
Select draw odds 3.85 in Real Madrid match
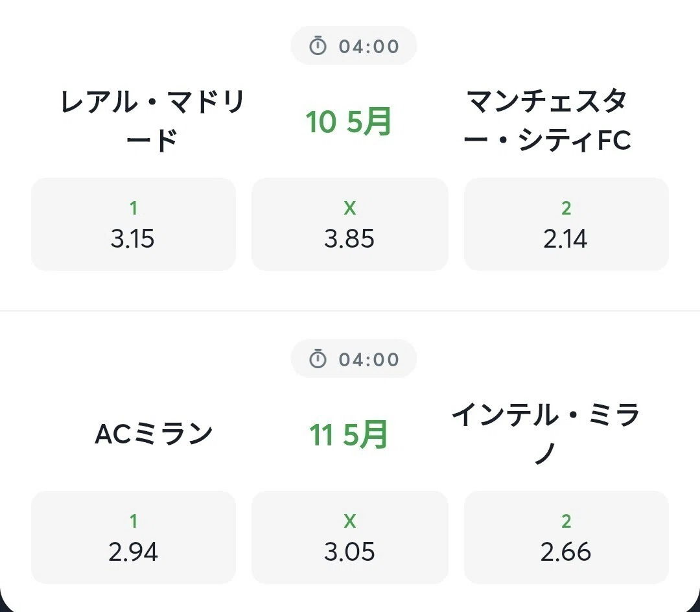[349, 224]
